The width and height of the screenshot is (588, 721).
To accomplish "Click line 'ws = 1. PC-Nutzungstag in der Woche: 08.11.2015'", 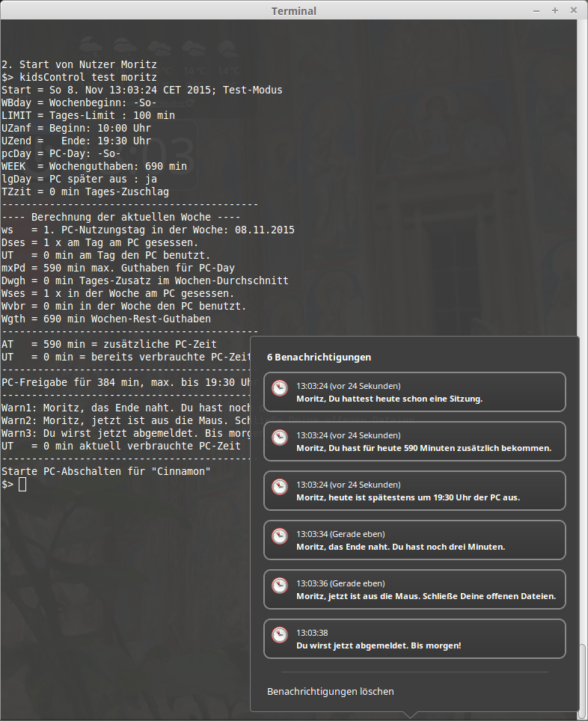I will [x=147, y=230].
